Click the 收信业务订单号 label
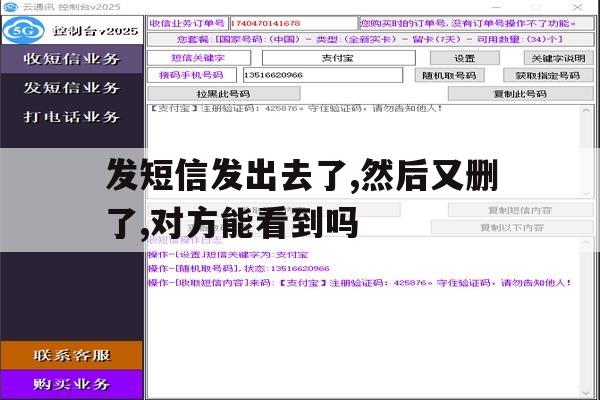Screen dimensions: 600x400 [188, 23]
